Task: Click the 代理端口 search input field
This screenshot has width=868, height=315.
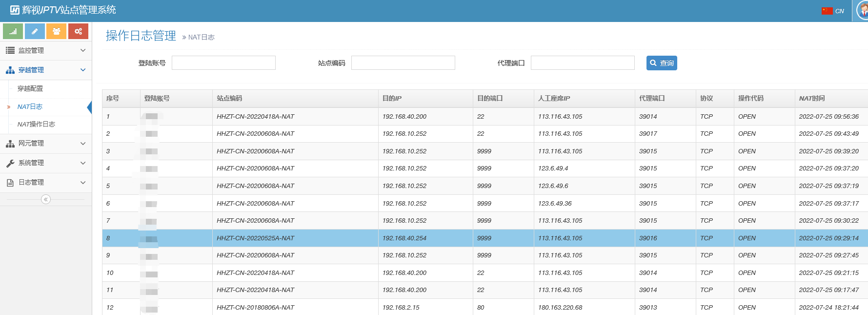Action: coord(583,63)
